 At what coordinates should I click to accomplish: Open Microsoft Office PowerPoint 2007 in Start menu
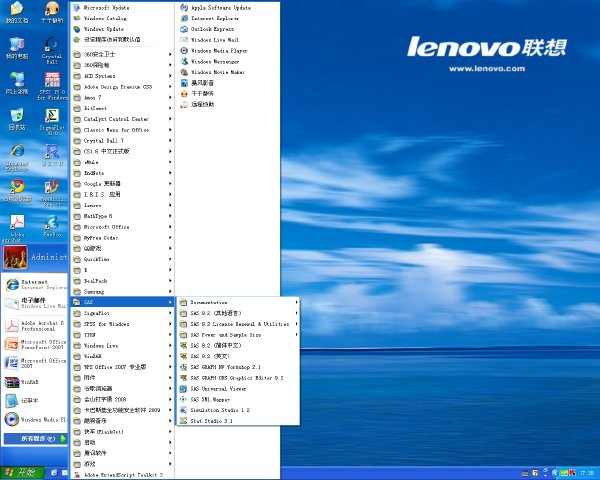click(36, 344)
